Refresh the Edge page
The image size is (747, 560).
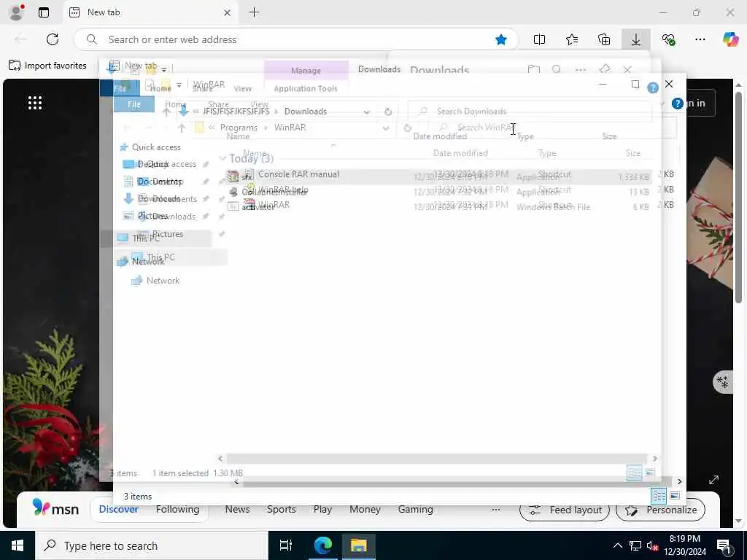click(x=53, y=39)
